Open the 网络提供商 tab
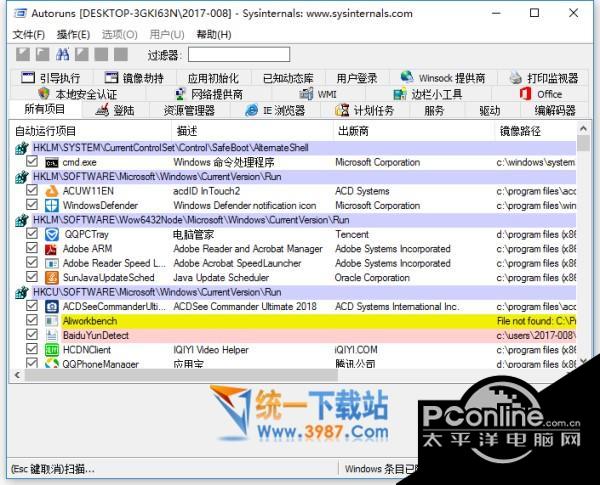The image size is (600, 485). (x=209, y=94)
